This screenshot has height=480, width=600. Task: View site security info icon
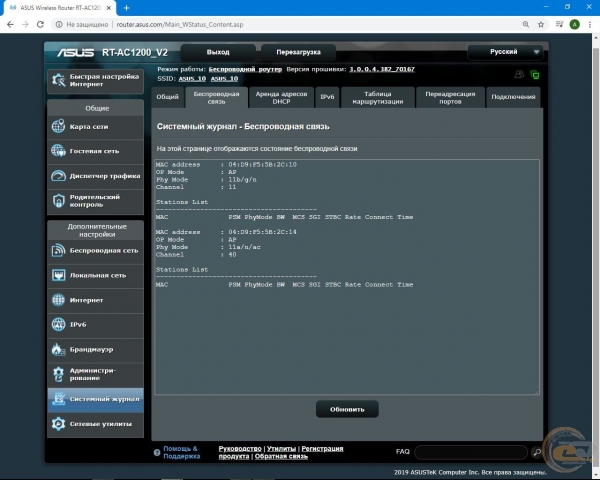(x=59, y=24)
